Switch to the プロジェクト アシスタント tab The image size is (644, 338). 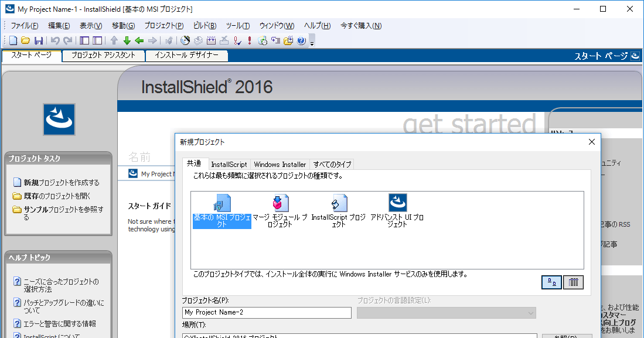click(103, 56)
